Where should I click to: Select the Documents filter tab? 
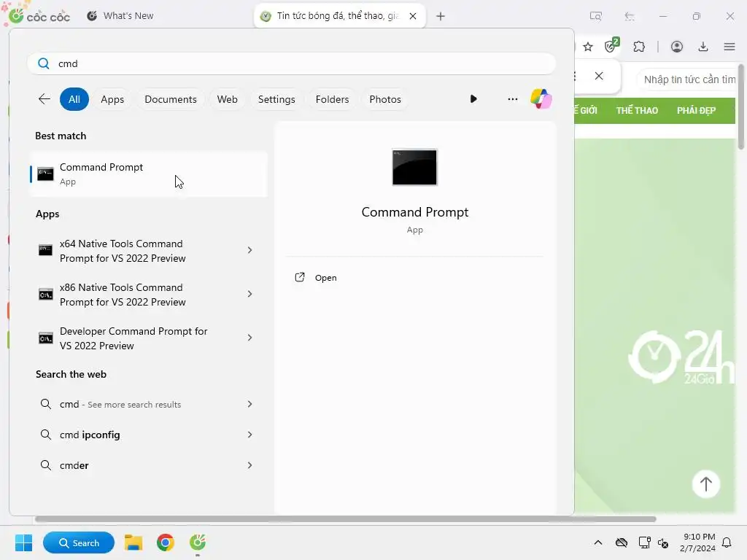[171, 99]
